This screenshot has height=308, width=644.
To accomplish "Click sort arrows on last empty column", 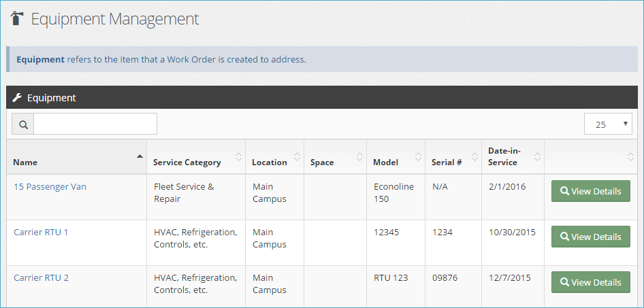I will [x=630, y=157].
